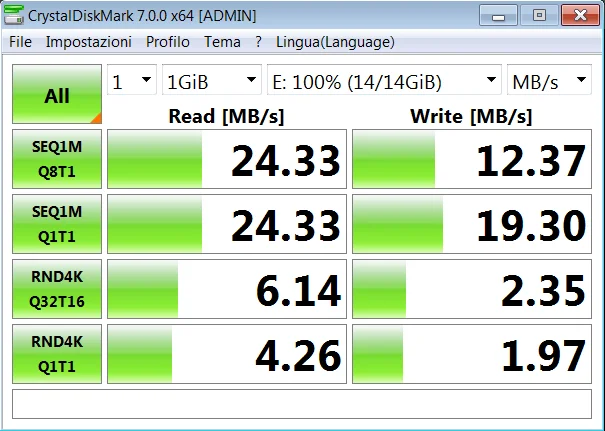This screenshot has width=605, height=431.
Task: Click the CrystalDiskMark title bar app icon
Action: [14, 15]
